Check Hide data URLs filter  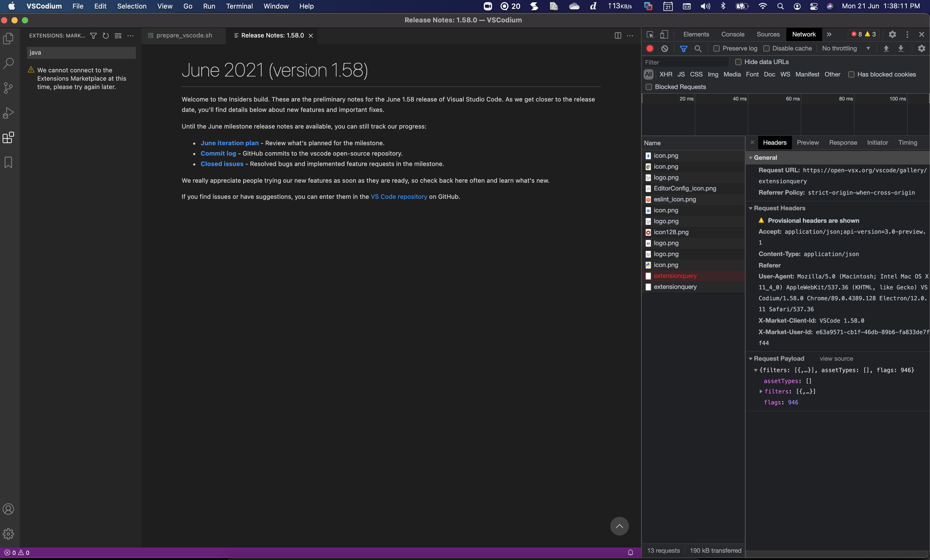739,61
